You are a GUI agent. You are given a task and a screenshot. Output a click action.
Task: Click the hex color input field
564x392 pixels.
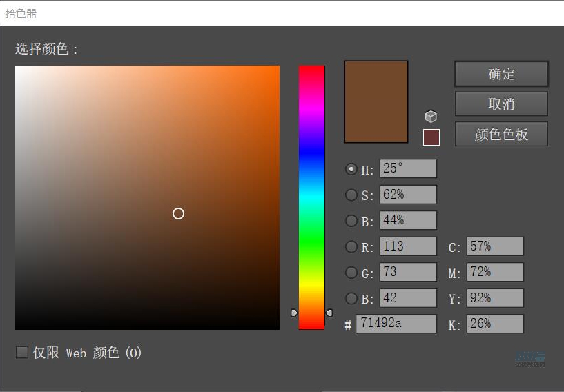click(396, 324)
